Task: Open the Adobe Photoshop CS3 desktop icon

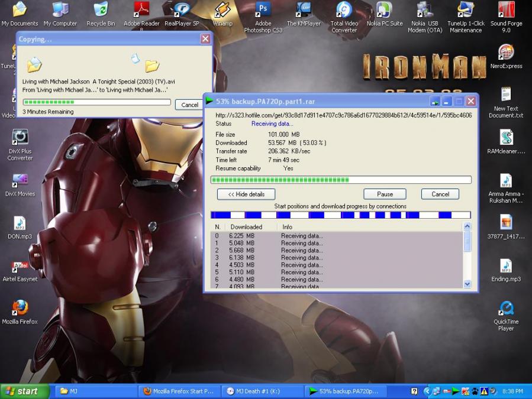Action: point(263,17)
